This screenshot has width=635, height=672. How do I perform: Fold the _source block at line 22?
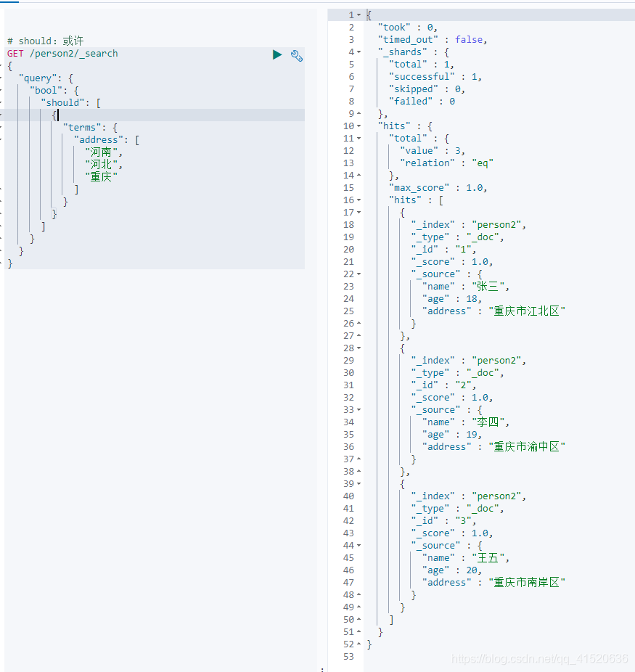click(x=359, y=274)
